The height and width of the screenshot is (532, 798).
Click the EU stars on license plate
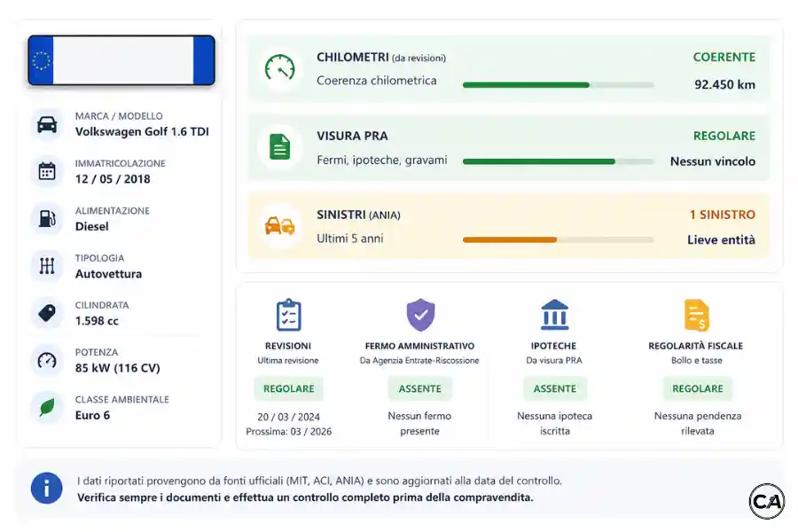coord(41,60)
